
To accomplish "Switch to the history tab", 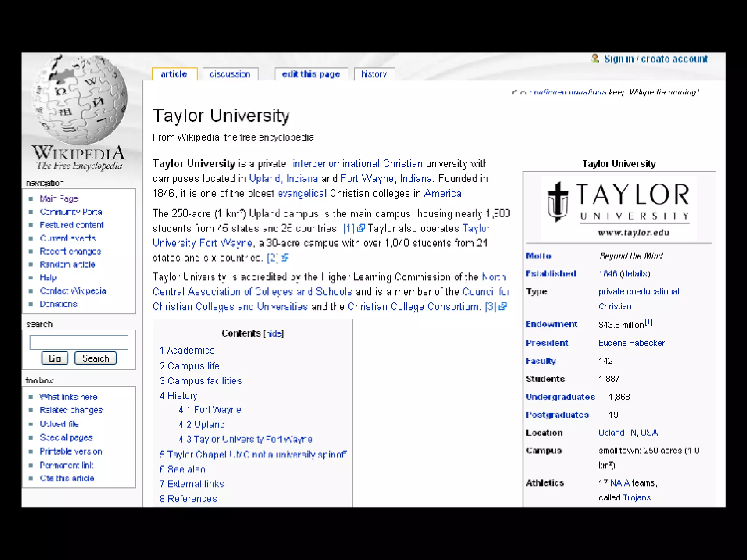I will click(374, 74).
